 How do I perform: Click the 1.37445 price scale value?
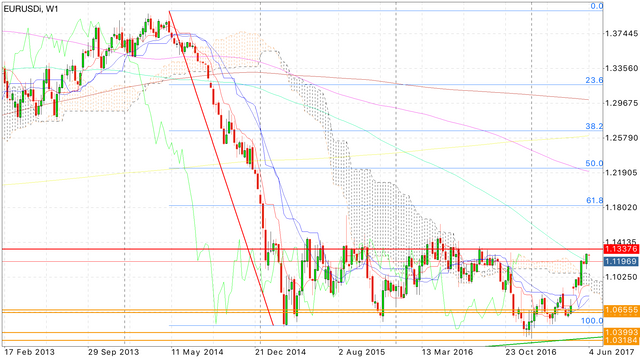pos(622,33)
